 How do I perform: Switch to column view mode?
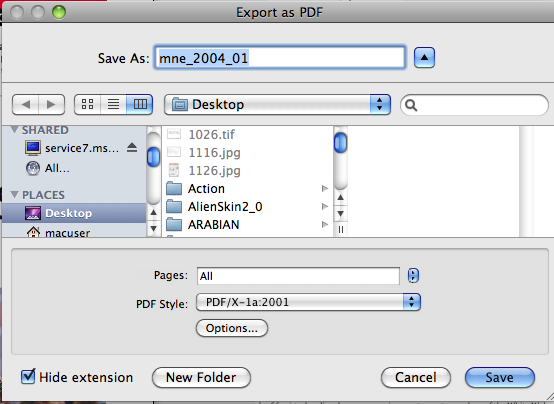[140, 104]
